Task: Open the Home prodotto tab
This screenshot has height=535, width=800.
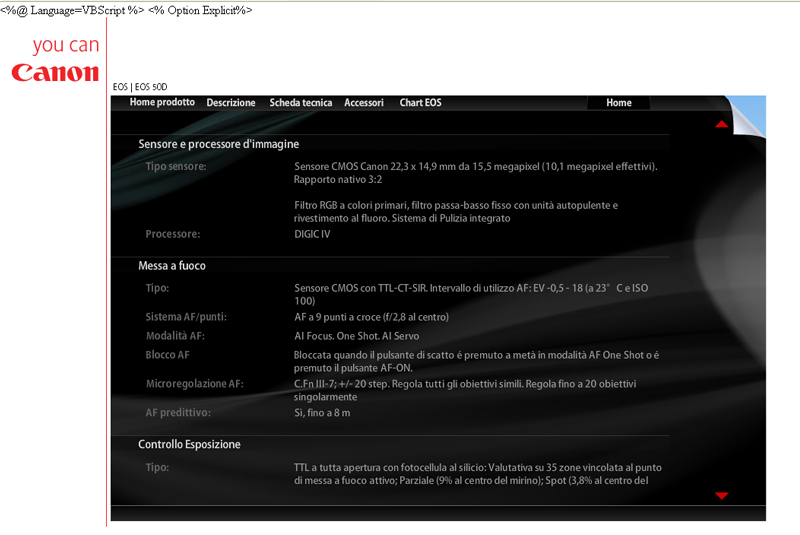Action: [x=162, y=102]
